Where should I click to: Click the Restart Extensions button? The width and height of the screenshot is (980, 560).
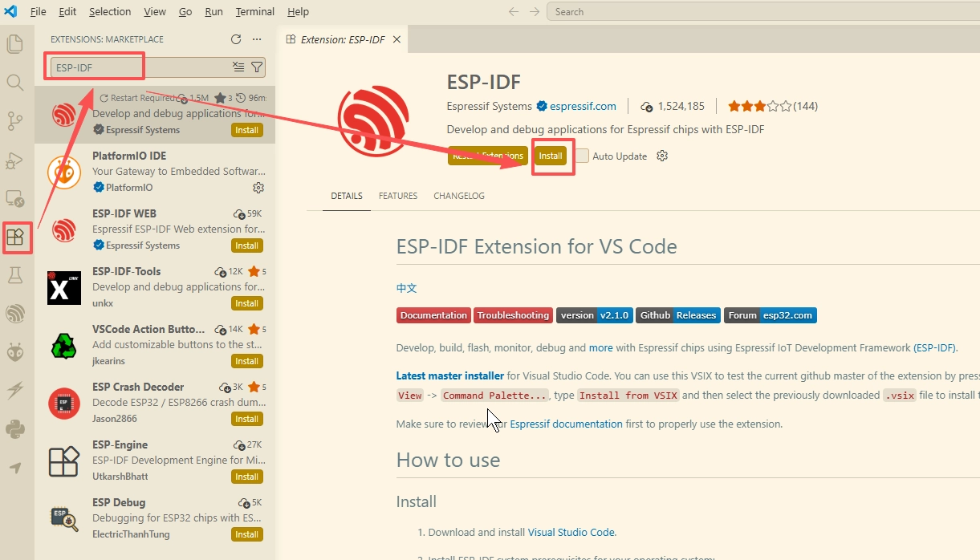(487, 156)
